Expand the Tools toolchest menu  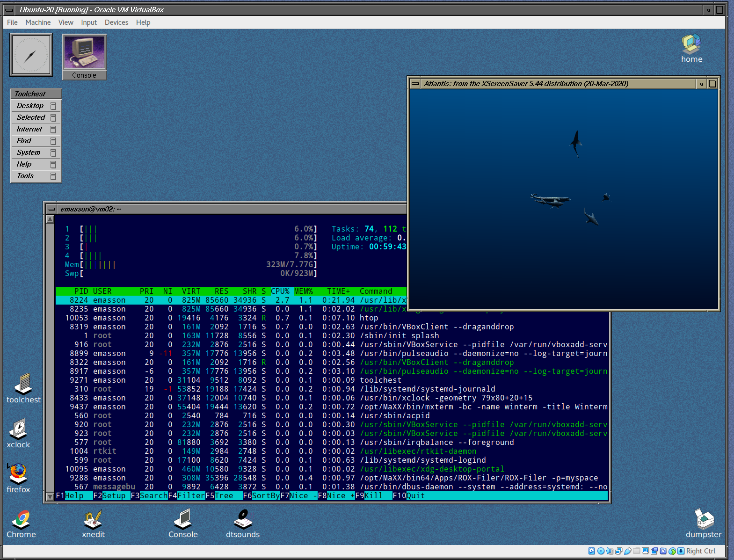tap(25, 176)
